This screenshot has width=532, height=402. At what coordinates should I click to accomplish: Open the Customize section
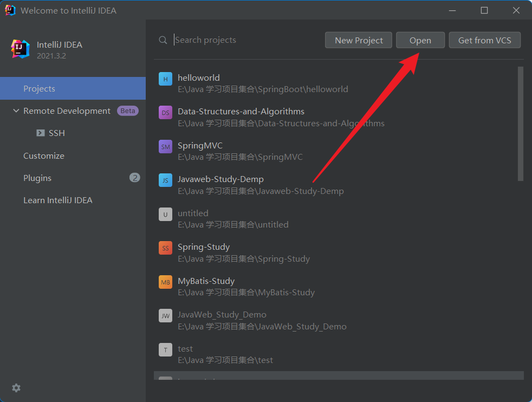pos(44,155)
